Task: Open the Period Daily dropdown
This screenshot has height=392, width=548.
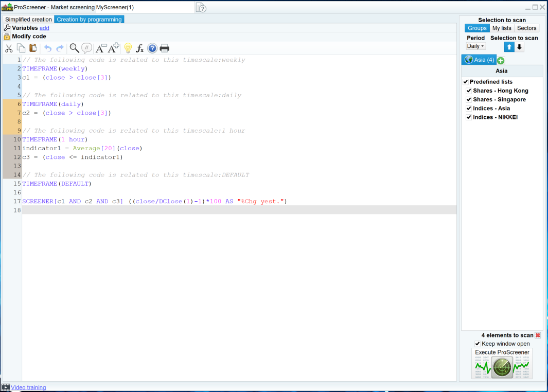Action: coord(475,46)
